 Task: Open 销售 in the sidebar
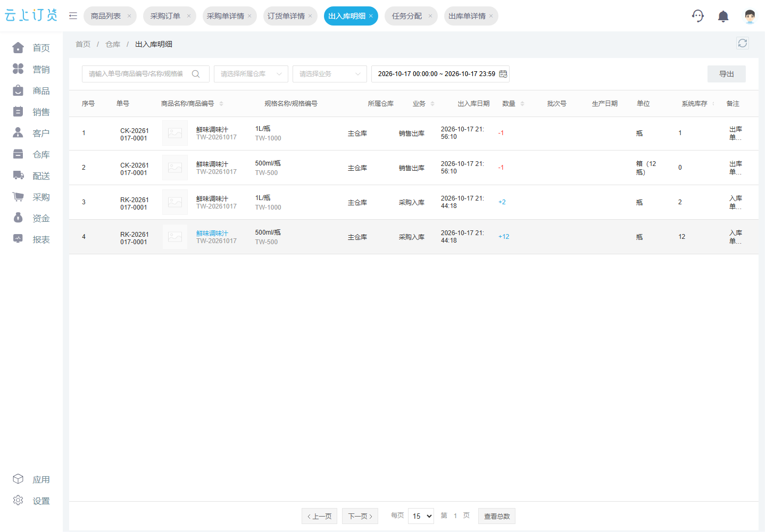pos(31,112)
